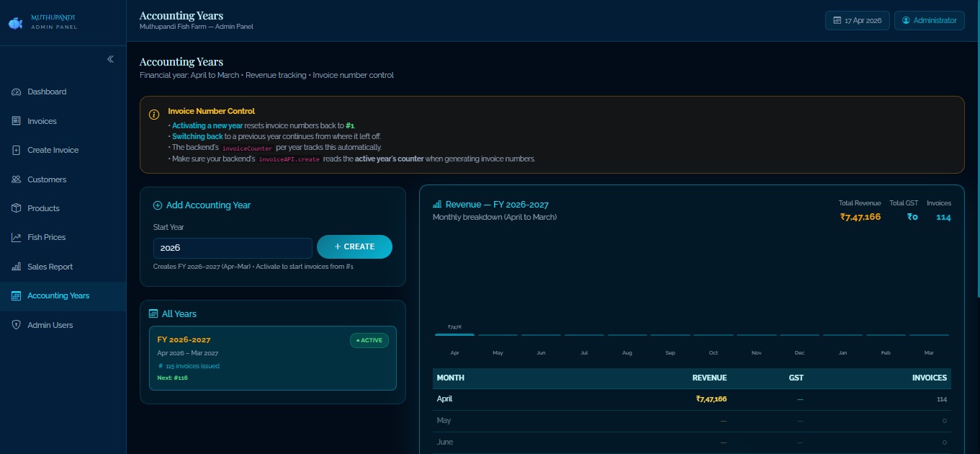Screen dimensions: 980x454
Task: Open the Customers menu entry
Action: [47, 179]
